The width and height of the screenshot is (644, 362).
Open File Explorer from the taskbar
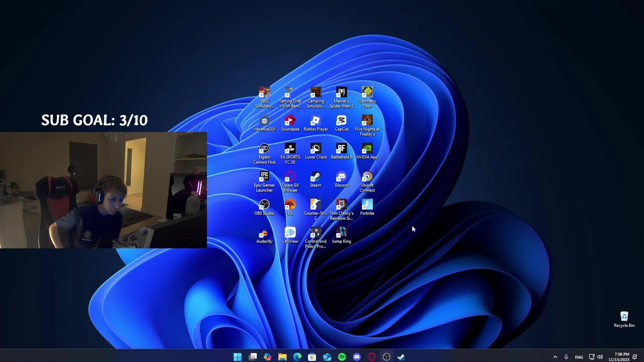pos(282,357)
